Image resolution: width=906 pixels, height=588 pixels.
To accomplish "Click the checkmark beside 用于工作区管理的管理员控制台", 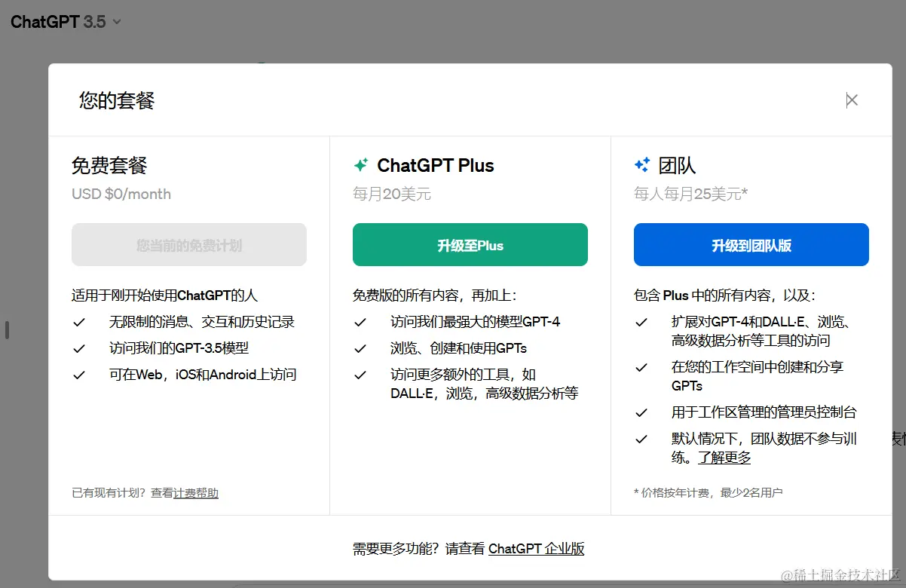I will coord(641,412).
